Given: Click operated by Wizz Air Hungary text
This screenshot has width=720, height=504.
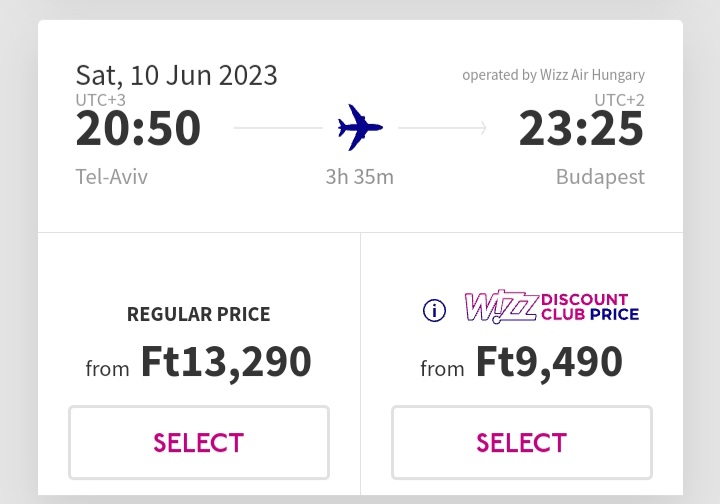Looking at the screenshot, I should (x=553, y=75).
